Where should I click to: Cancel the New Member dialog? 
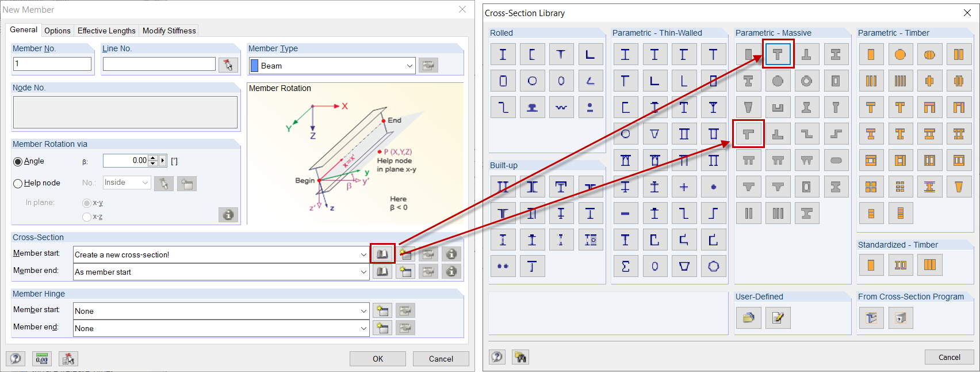pos(441,359)
